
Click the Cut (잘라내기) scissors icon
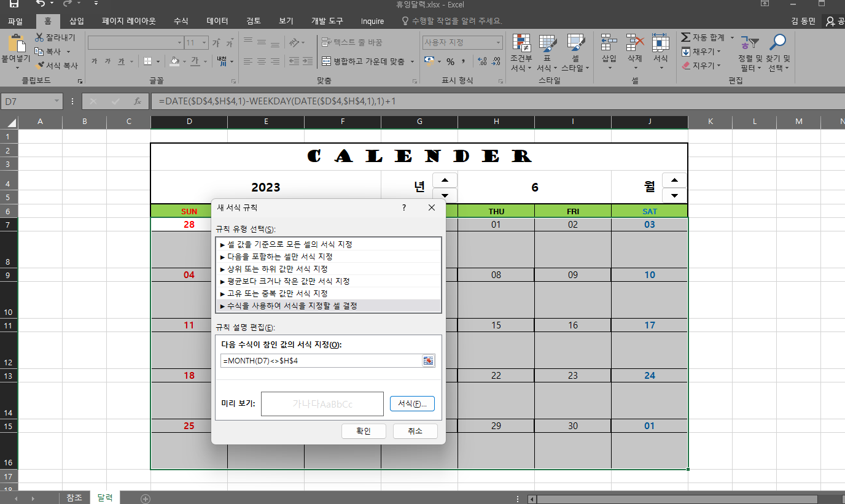pos(39,38)
